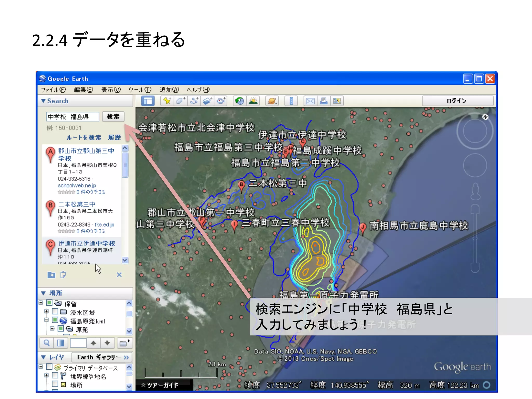The width and height of the screenshot is (532, 399).
Task: Print the current view icon
Action: pyautogui.click(x=324, y=101)
